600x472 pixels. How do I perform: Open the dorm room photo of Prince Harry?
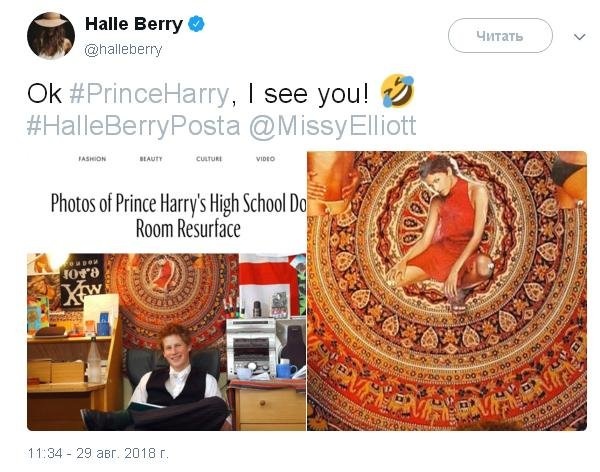point(166,342)
